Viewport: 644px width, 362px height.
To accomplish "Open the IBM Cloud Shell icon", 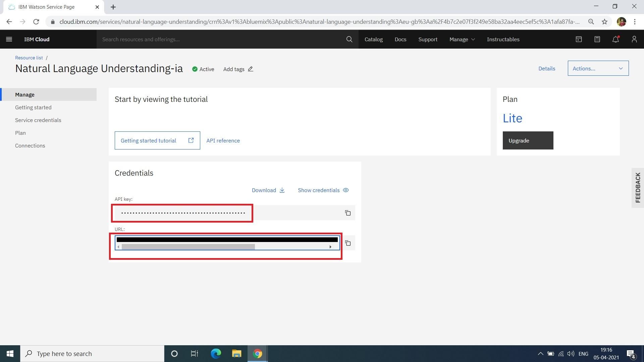I will 579,39.
